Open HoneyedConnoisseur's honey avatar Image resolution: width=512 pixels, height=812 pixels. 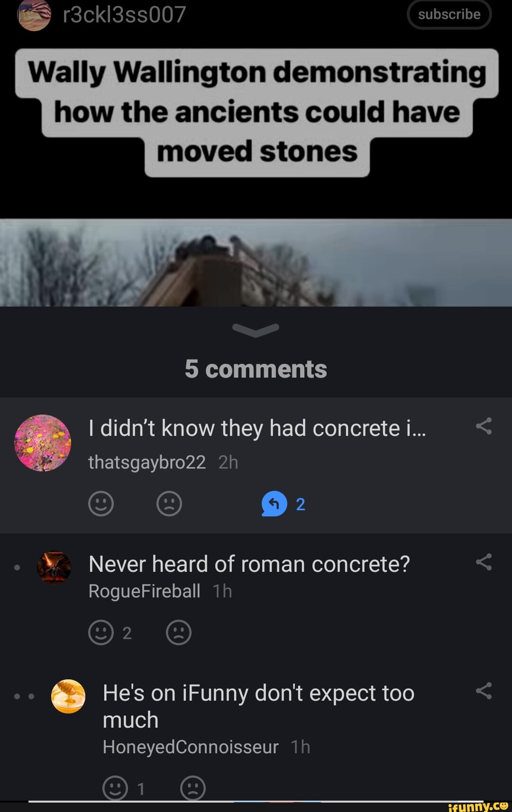click(68, 696)
